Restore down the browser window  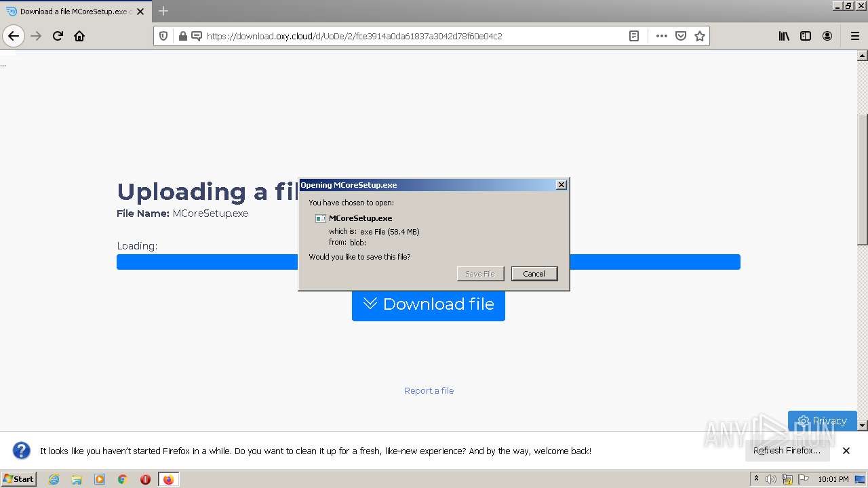click(x=848, y=5)
